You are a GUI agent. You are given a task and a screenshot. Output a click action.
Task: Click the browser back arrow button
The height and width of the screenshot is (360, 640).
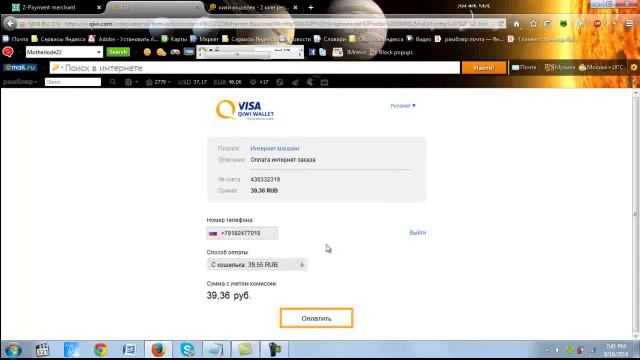(x=10, y=24)
